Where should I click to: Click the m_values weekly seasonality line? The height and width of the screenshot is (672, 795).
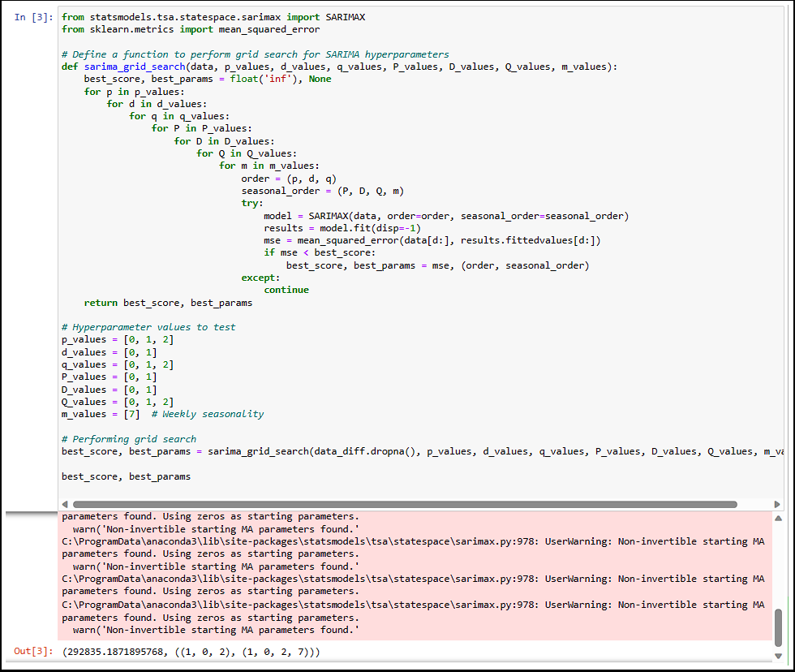point(162,414)
